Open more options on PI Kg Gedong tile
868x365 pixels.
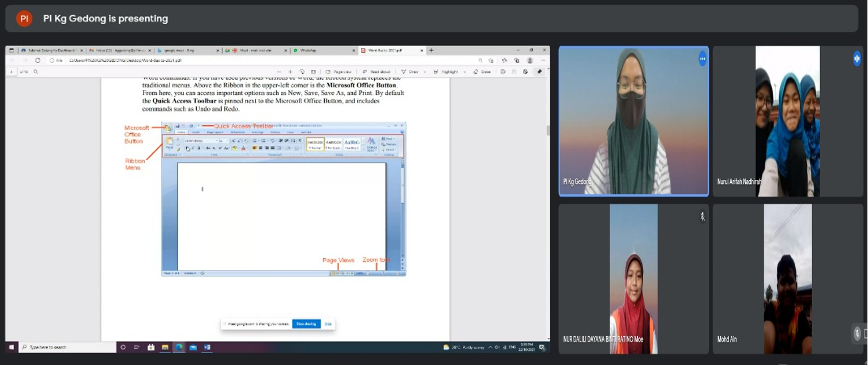[702, 58]
